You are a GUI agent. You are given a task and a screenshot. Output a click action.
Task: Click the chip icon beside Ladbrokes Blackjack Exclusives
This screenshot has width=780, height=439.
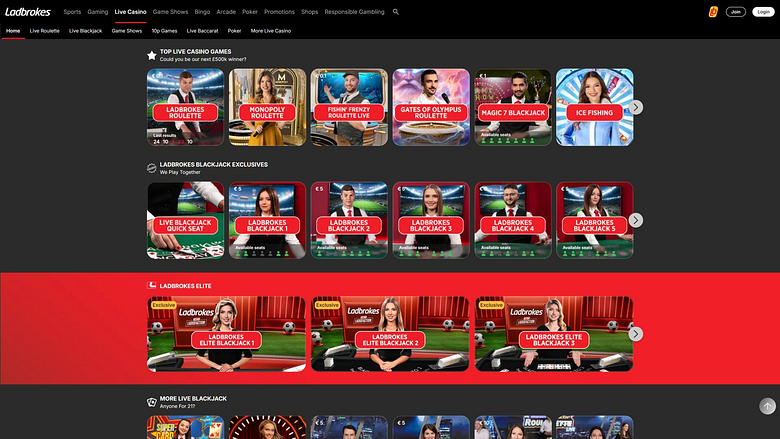pos(152,168)
